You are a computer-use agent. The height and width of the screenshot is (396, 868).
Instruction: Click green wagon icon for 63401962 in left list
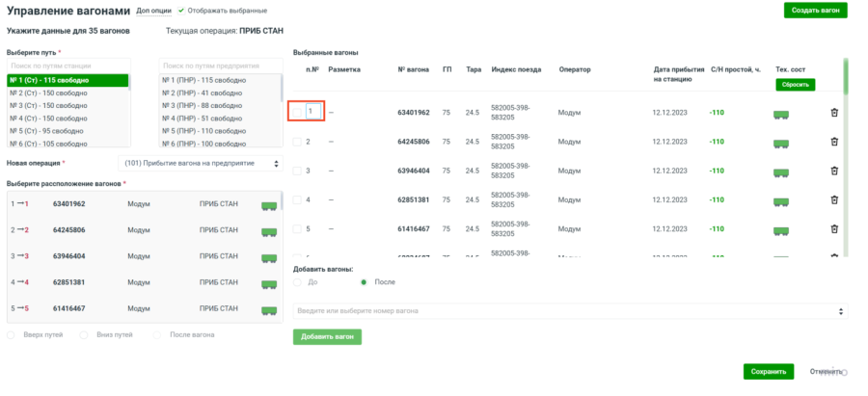click(x=269, y=204)
